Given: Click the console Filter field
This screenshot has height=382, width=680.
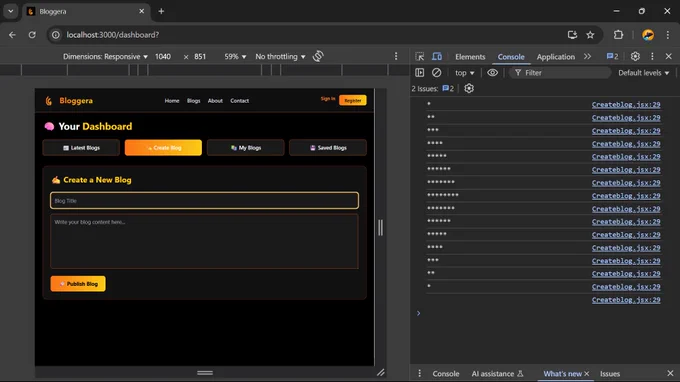Looking at the screenshot, I should (560, 73).
